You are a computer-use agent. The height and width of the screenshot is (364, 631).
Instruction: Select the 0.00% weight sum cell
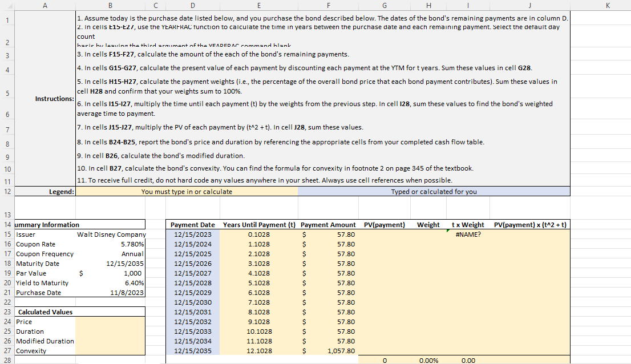[428, 360]
